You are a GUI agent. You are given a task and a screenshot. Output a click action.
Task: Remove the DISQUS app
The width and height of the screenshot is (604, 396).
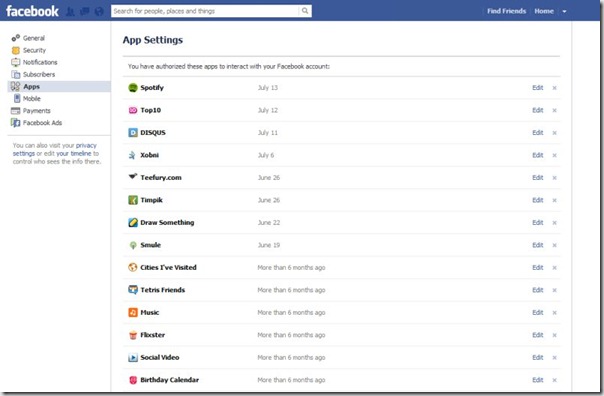pos(554,133)
